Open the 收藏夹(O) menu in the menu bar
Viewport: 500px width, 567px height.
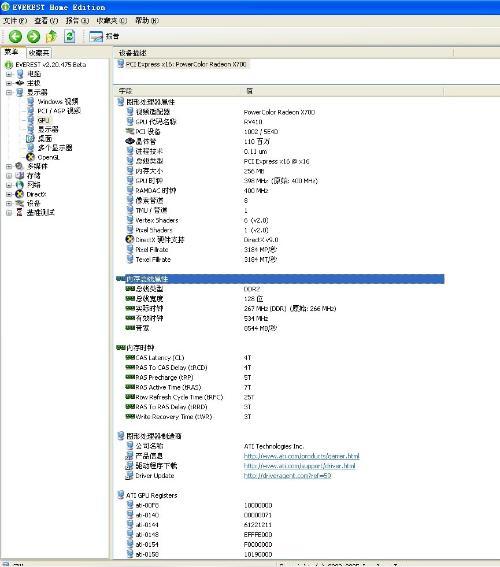click(x=112, y=21)
